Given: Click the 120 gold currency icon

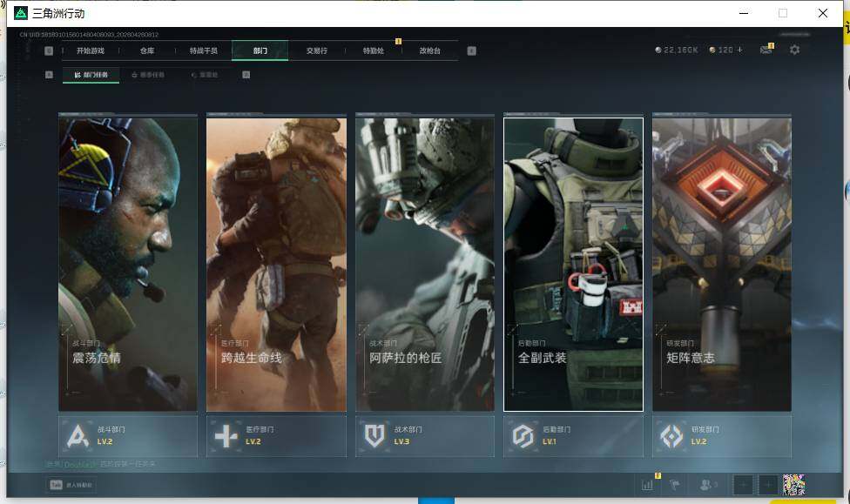Looking at the screenshot, I should point(712,50).
